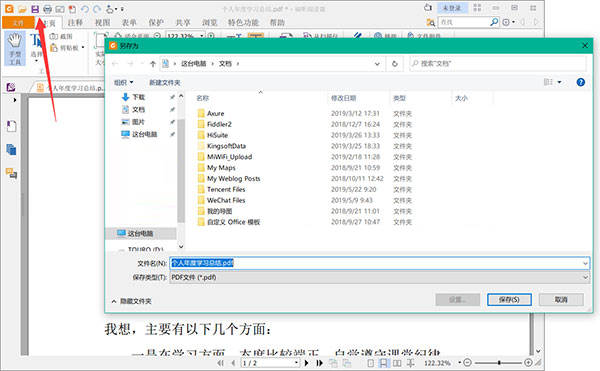Click the 新建文件夹 new folder button
600x371 pixels.
(165, 83)
